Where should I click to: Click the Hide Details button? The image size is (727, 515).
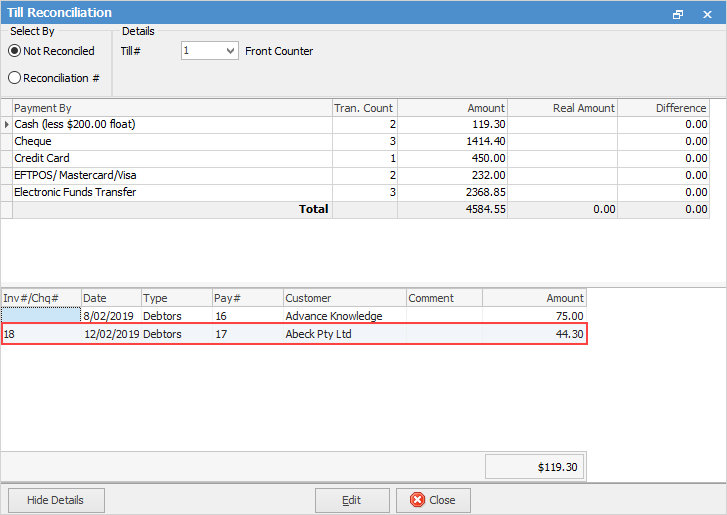[x=56, y=500]
